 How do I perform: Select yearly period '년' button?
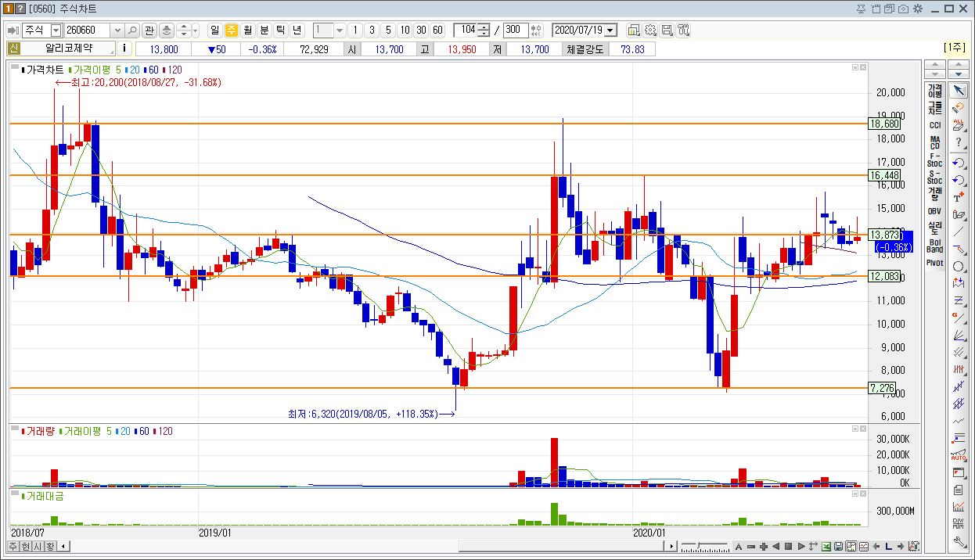(x=297, y=31)
